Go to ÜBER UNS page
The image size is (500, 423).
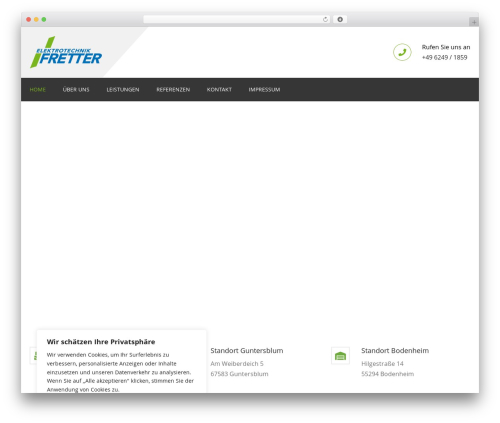coord(76,90)
